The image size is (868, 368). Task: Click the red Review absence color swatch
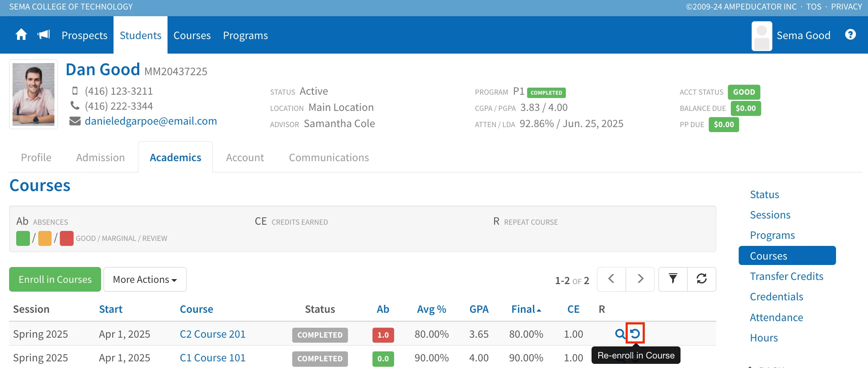tap(67, 238)
